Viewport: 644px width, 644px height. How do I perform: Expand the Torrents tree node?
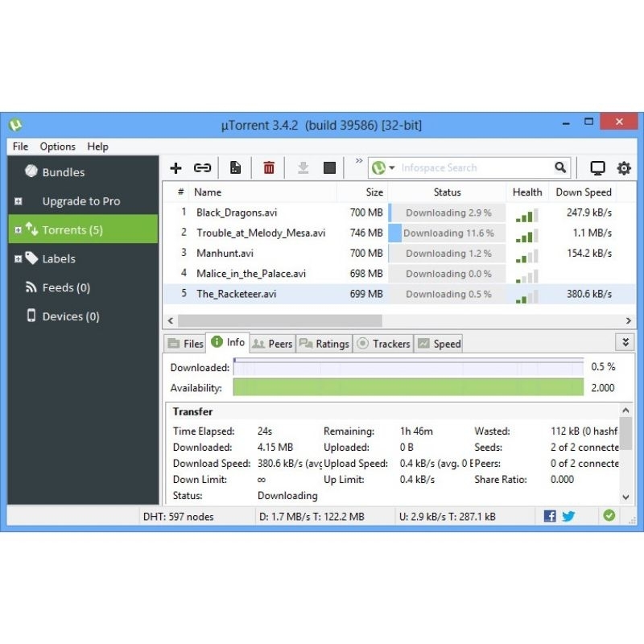18,230
